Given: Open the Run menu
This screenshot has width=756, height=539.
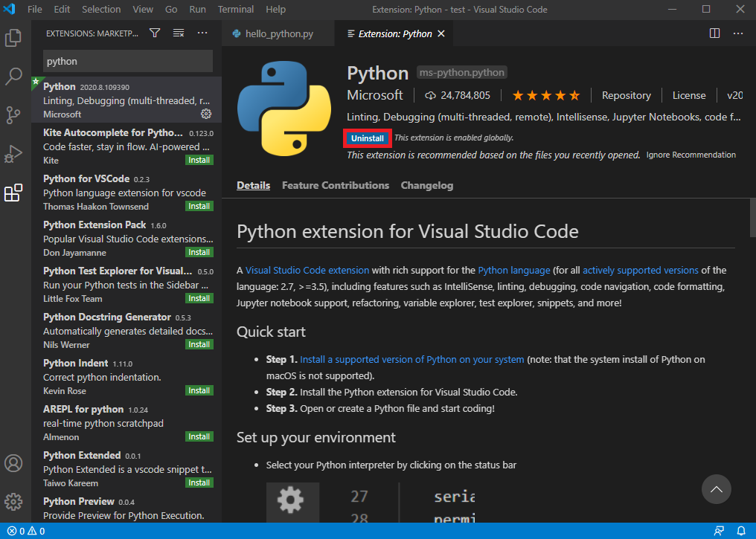Looking at the screenshot, I should pos(197,9).
